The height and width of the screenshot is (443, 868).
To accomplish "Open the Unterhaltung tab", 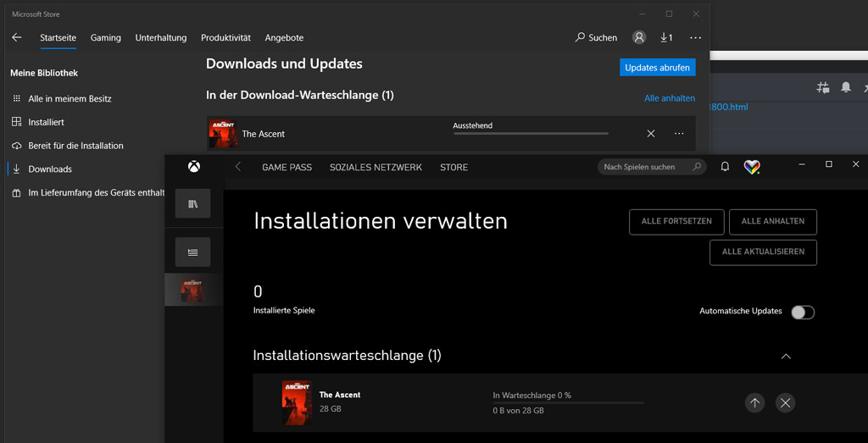I will [x=161, y=37].
